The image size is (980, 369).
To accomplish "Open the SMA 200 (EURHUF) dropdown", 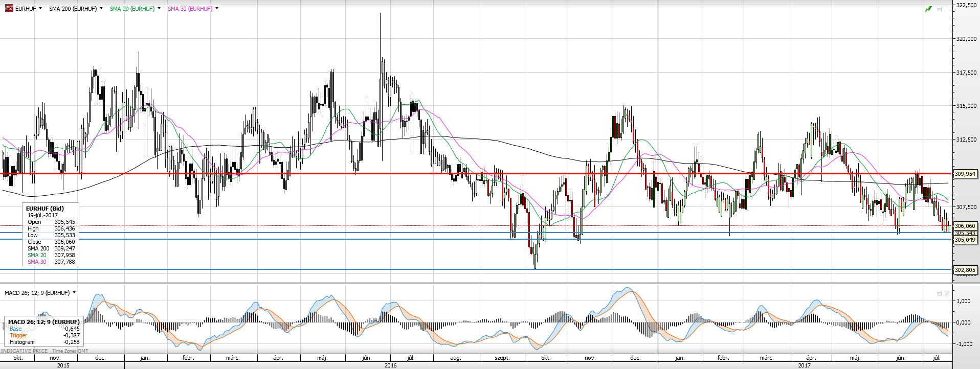I will tap(101, 9).
